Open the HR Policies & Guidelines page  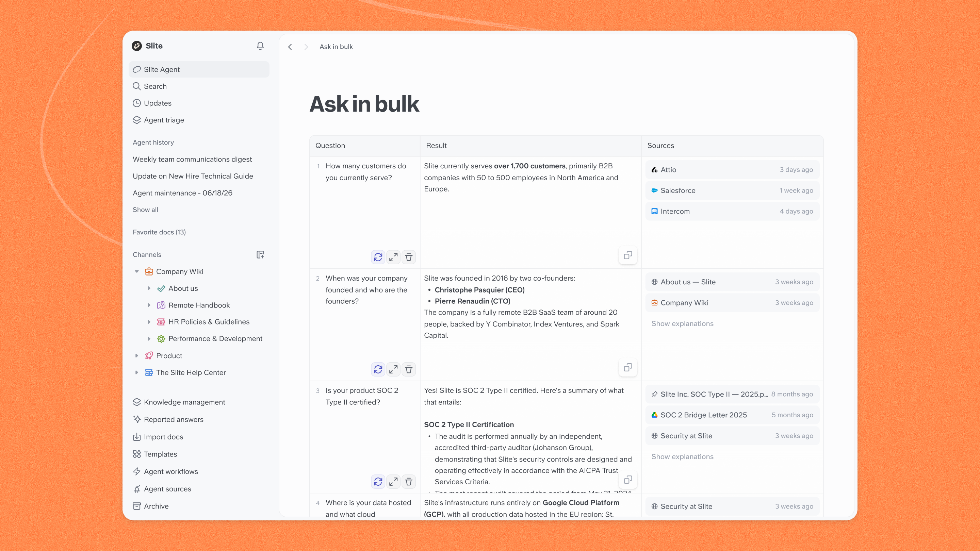coord(209,322)
